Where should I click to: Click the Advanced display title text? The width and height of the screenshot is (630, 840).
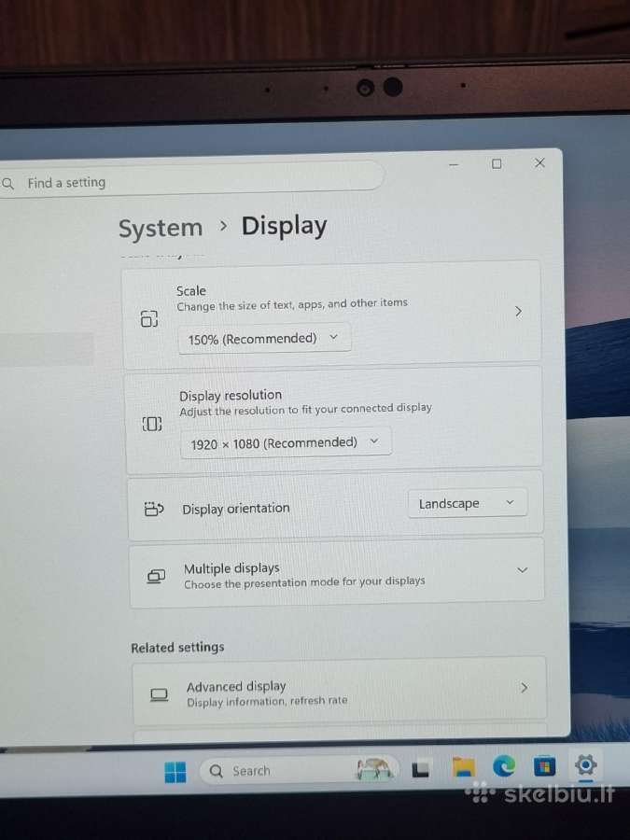tap(236, 686)
